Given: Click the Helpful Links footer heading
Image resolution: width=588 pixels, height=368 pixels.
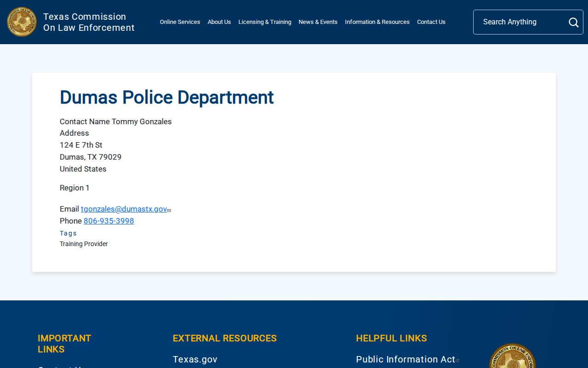Looking at the screenshot, I should click(391, 338).
